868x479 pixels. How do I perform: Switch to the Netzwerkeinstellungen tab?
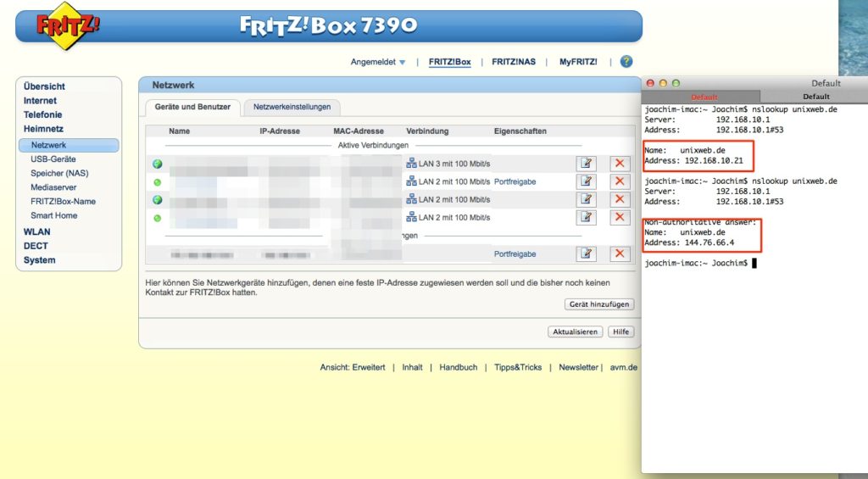point(292,107)
